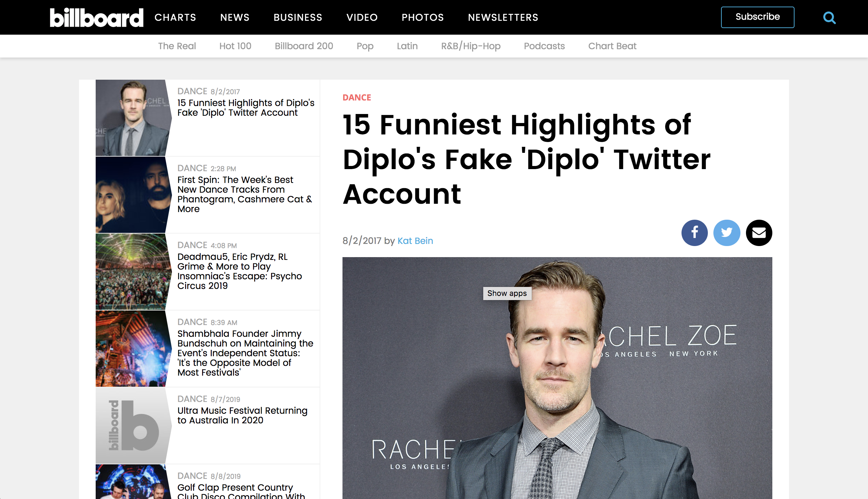Click the 8/2/2017 article date
Screen dimensions: 868x499
coord(362,241)
